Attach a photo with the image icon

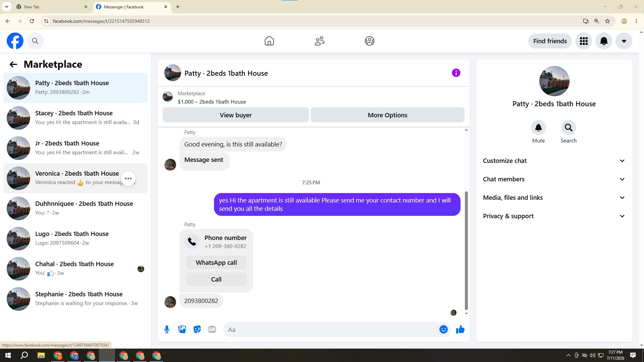coord(182,329)
